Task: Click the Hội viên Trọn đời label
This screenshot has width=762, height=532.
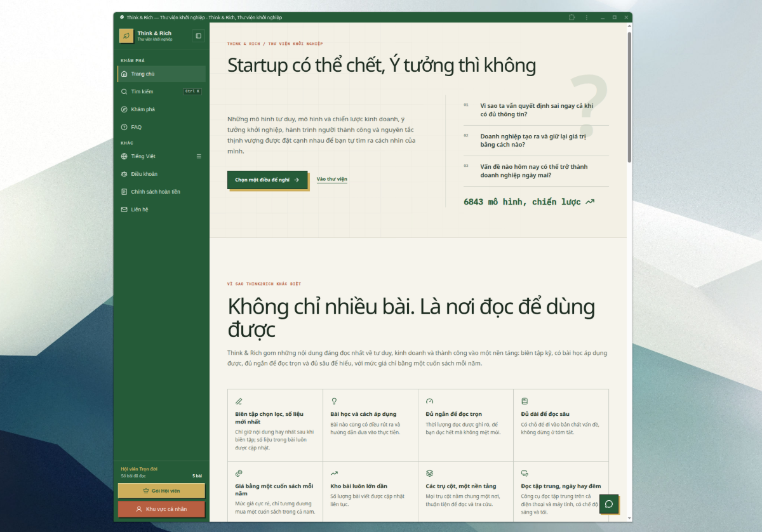Action: [x=139, y=469]
